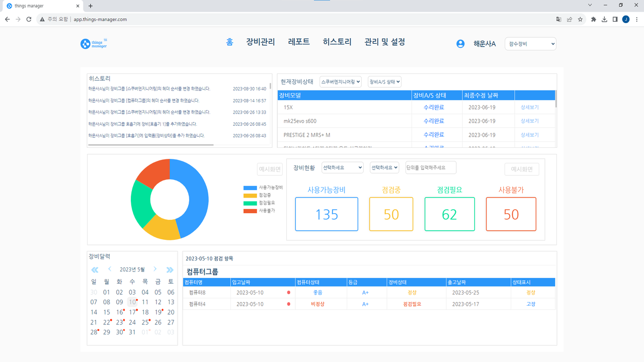Open 히스토리 menu
The image size is (644, 362).
pyautogui.click(x=337, y=42)
